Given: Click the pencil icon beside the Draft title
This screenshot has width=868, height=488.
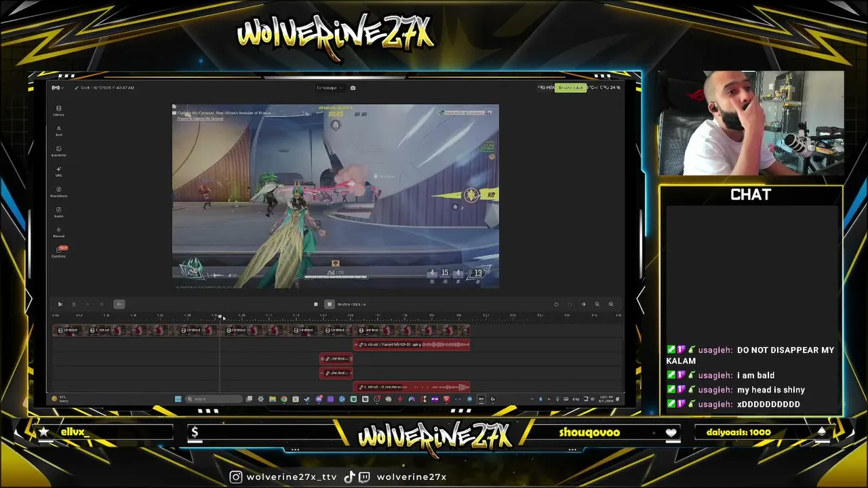Looking at the screenshot, I should [77, 87].
